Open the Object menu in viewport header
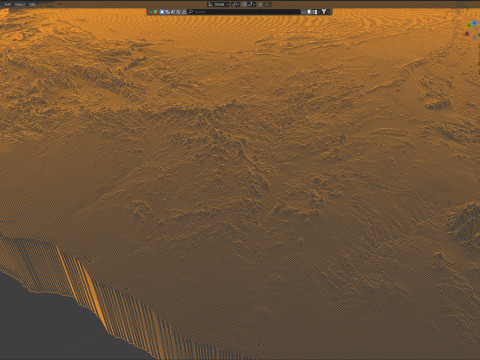 pyautogui.click(x=20, y=4)
